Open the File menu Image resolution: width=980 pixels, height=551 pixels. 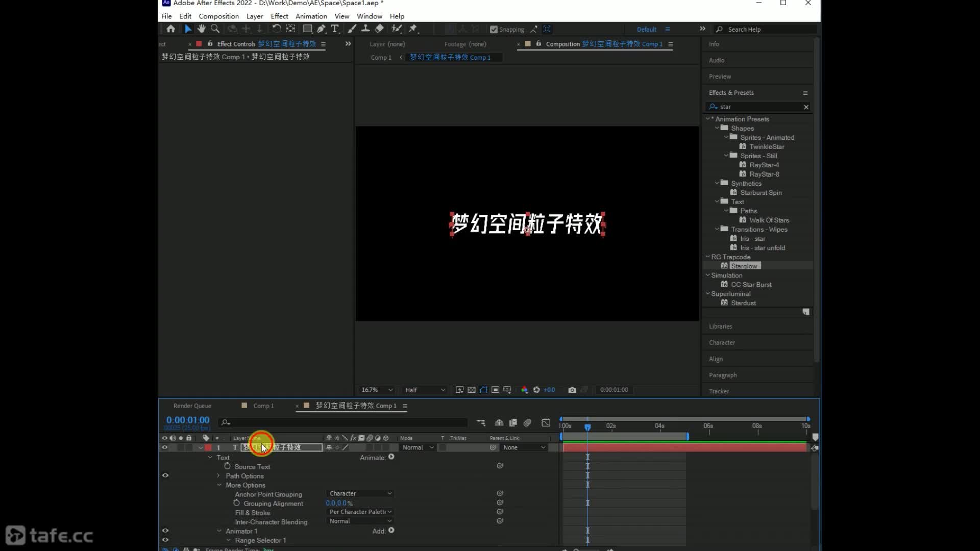point(166,16)
